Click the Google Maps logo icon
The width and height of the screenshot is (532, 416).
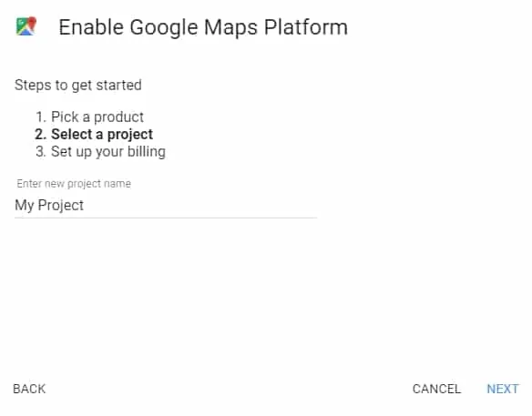click(26, 26)
